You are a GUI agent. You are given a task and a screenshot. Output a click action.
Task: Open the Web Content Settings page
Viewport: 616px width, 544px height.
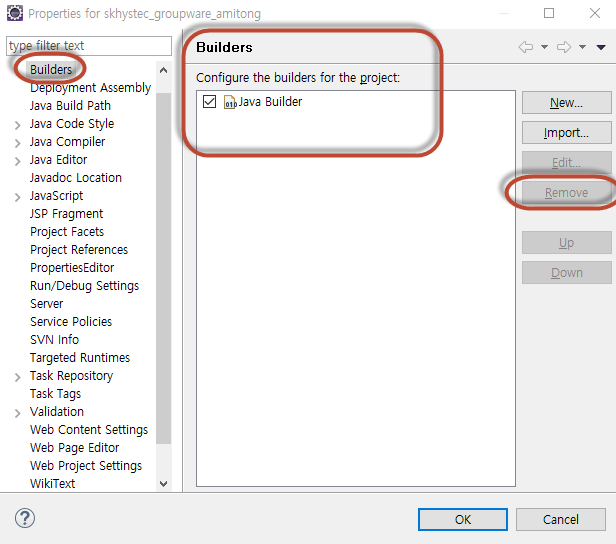click(89, 430)
